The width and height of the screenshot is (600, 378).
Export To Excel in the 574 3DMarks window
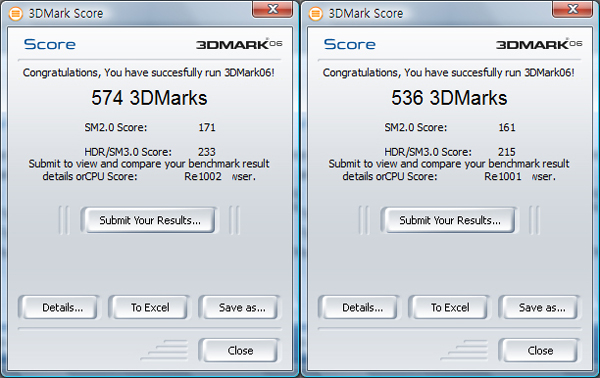[150, 307]
